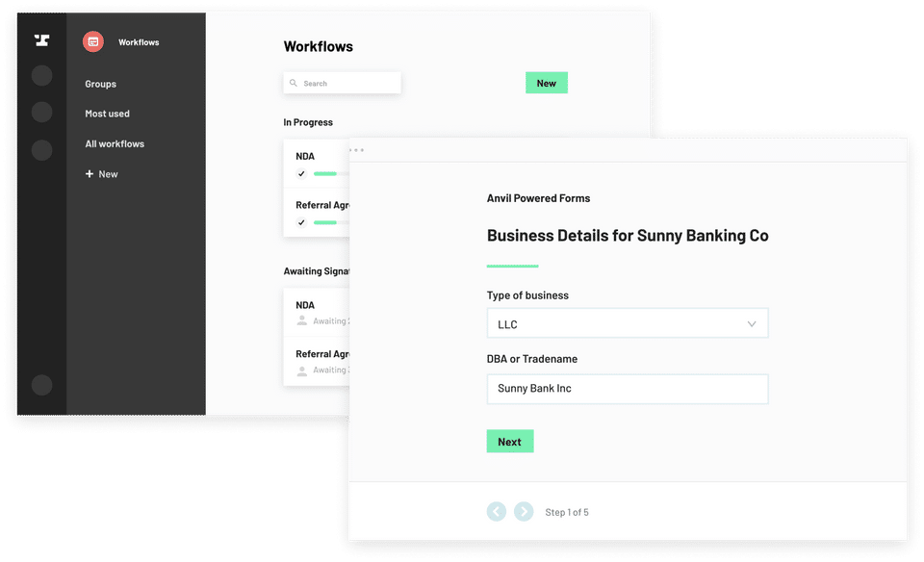Click the next step arrow button
Screen dimensions: 924x562
(x=524, y=511)
